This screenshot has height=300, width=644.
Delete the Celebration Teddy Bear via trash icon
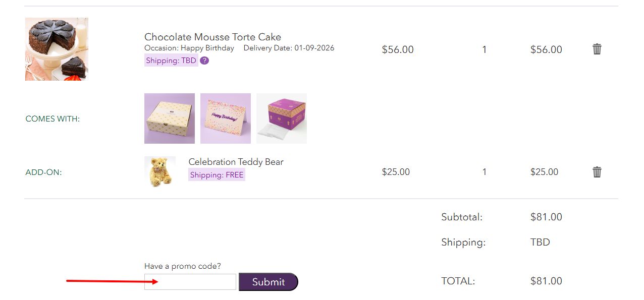click(597, 172)
